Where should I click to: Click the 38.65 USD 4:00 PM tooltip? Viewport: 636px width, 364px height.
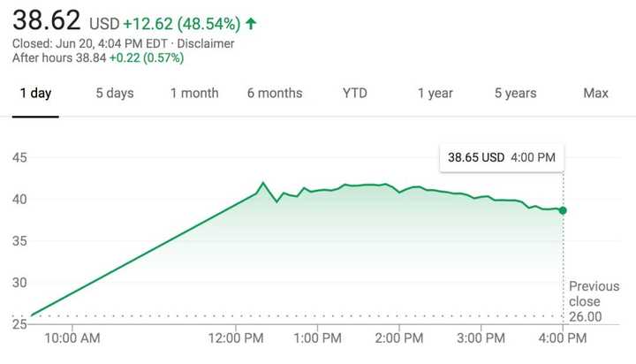pos(502,157)
